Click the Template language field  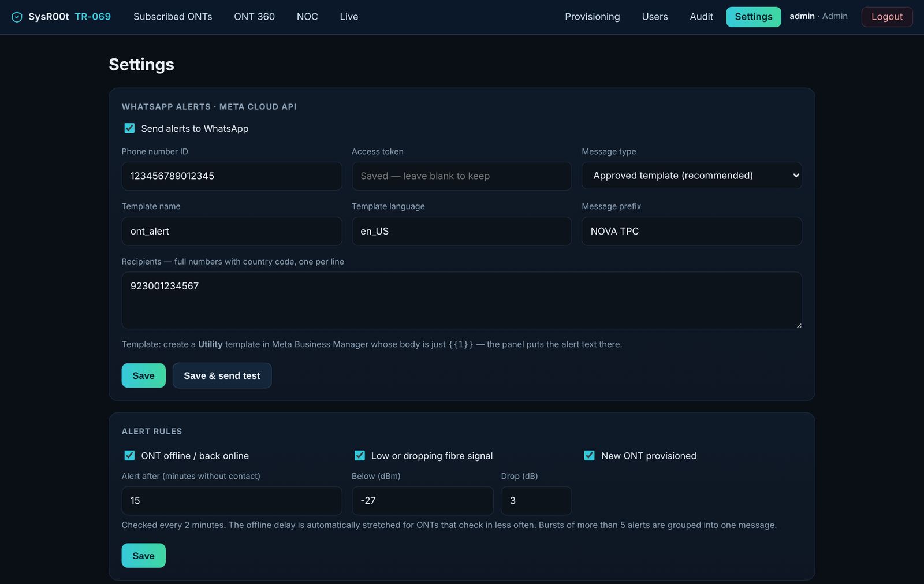(x=461, y=231)
